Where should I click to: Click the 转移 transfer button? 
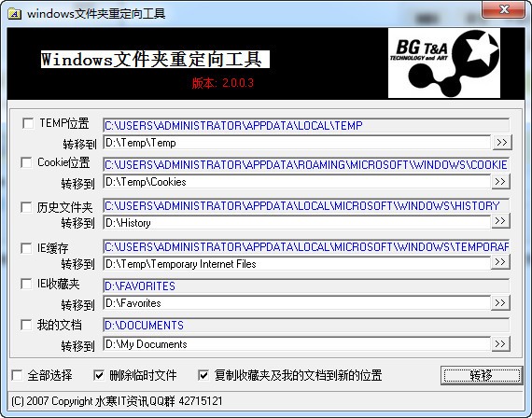tap(482, 375)
